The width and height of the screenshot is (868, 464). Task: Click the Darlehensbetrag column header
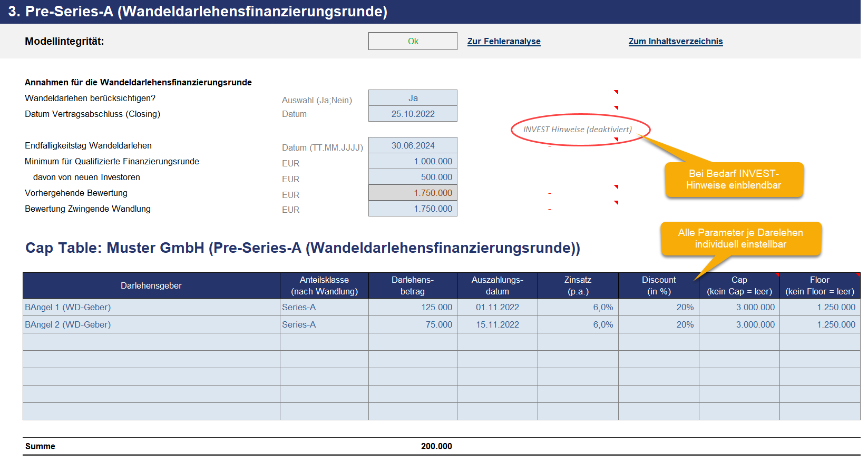tap(413, 285)
